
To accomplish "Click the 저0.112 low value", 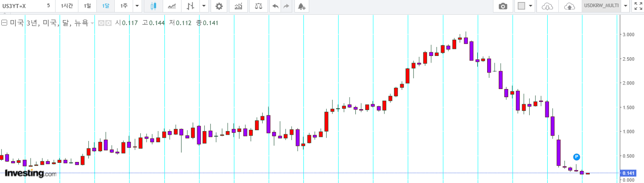I will (x=180, y=23).
